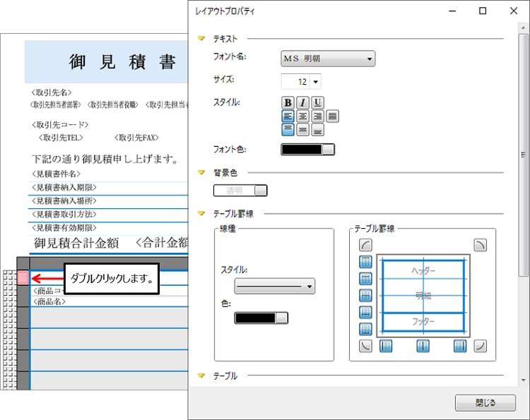Set horizontal alignment to center
The width and height of the screenshot is (530, 420).
coord(303,116)
